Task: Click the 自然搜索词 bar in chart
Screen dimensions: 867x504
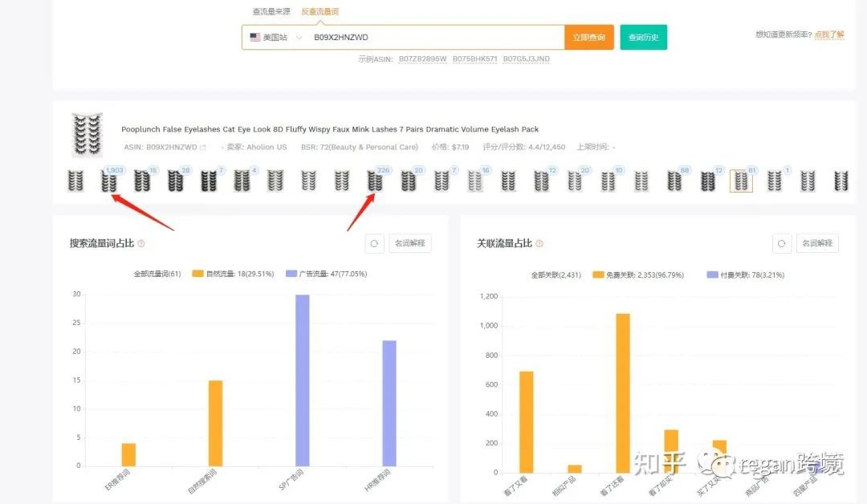Action: click(x=216, y=423)
